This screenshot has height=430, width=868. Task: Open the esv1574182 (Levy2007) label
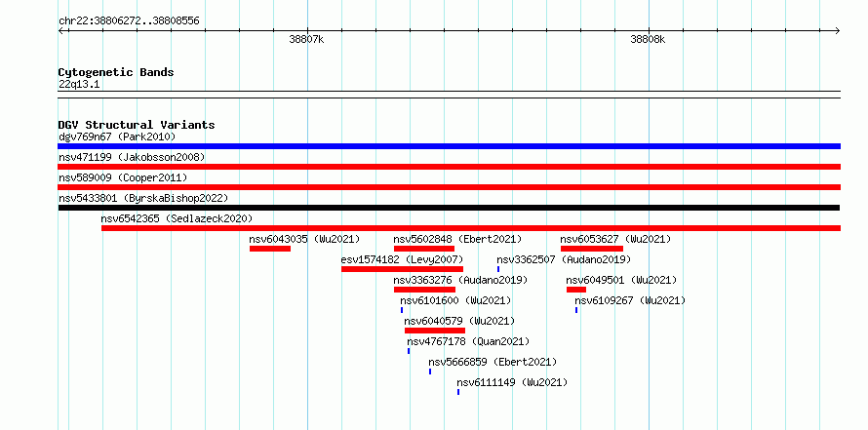(x=403, y=259)
